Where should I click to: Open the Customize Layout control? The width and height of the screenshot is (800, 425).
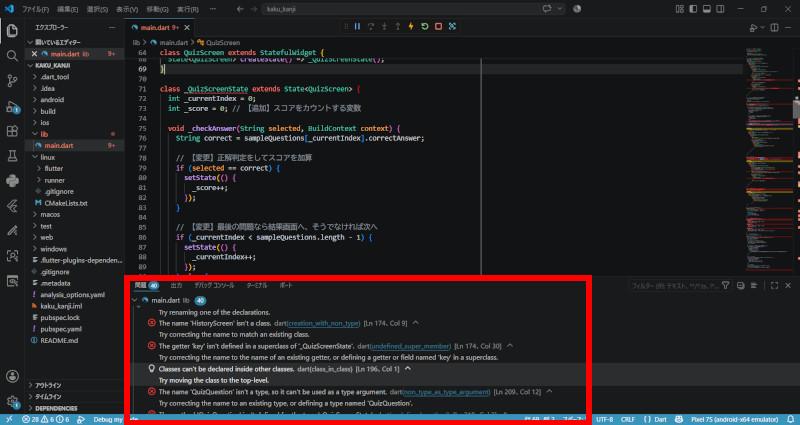click(x=679, y=9)
